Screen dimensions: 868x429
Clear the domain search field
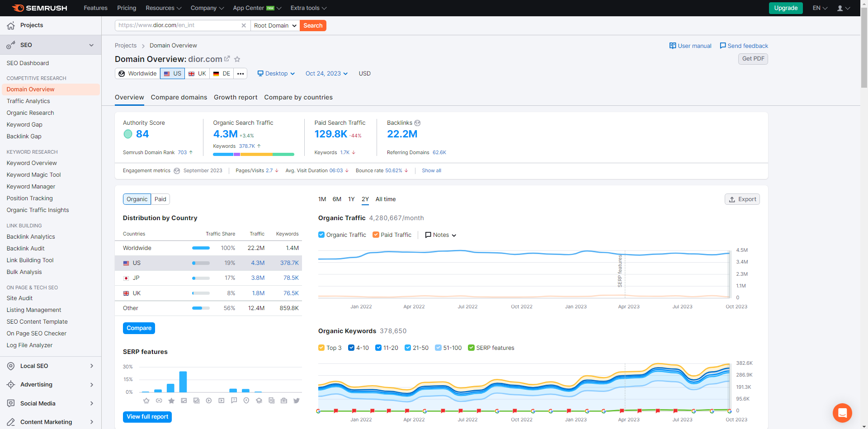(x=244, y=25)
